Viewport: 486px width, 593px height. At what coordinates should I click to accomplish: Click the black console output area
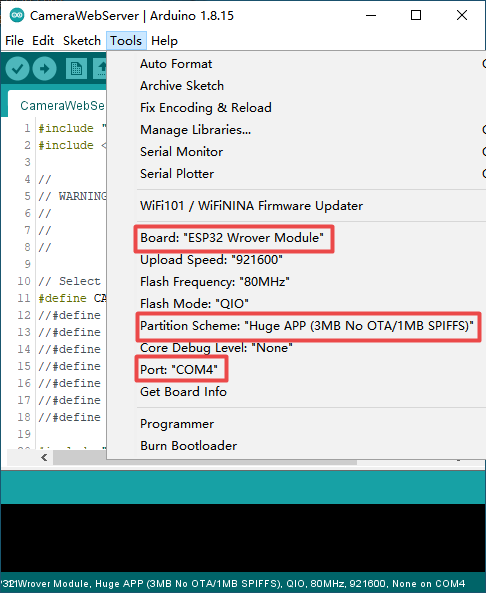[243, 537]
